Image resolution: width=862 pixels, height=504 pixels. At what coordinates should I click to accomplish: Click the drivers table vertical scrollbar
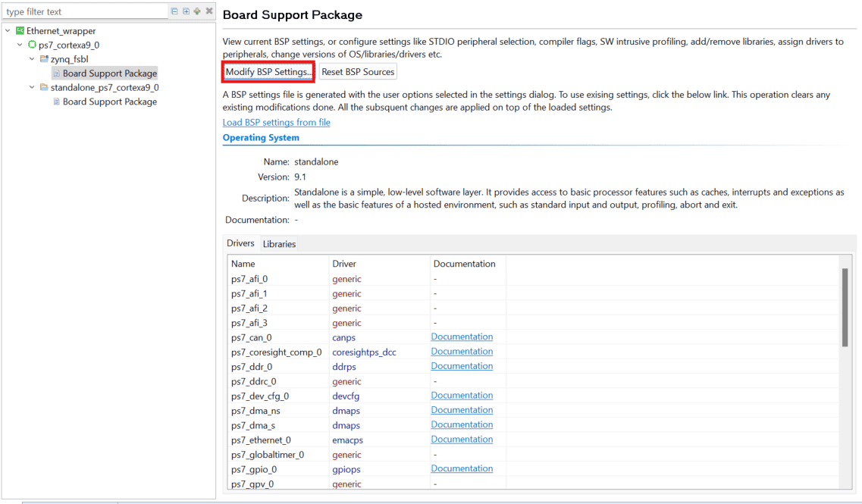845,307
